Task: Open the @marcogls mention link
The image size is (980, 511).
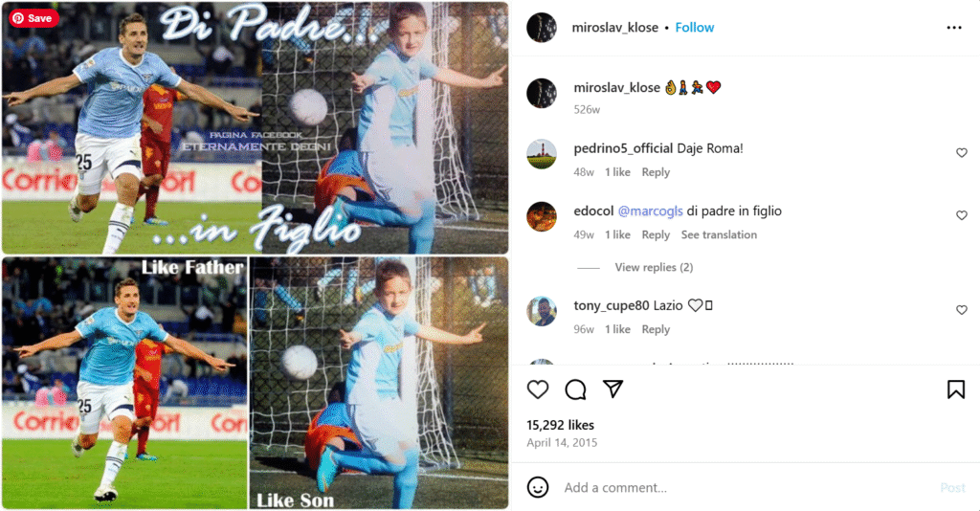Action: tap(650, 211)
